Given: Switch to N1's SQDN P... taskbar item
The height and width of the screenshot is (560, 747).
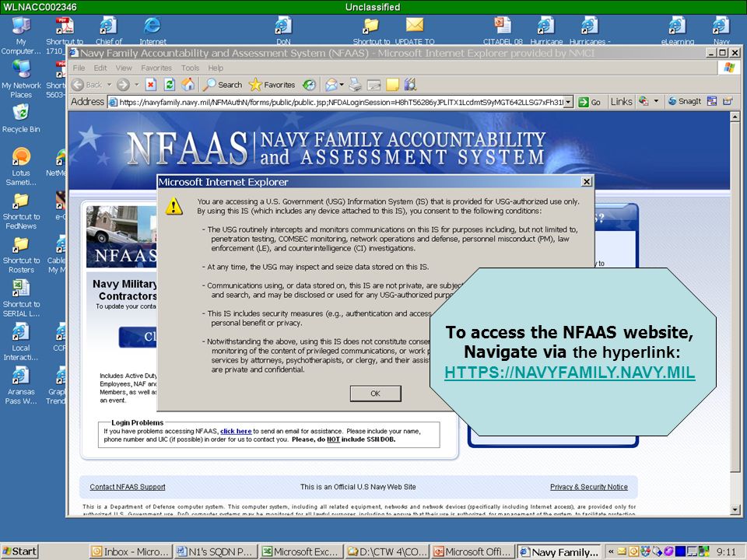Looking at the screenshot, I should (216, 551).
